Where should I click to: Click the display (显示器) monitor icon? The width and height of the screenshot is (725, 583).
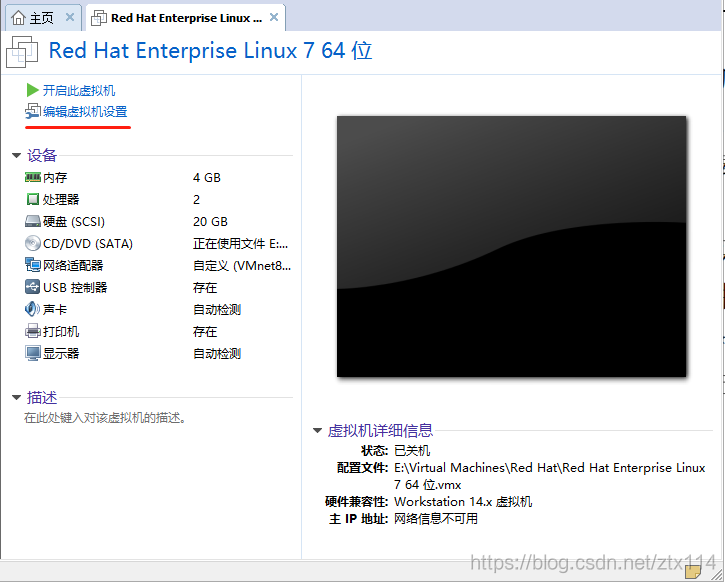click(33, 353)
